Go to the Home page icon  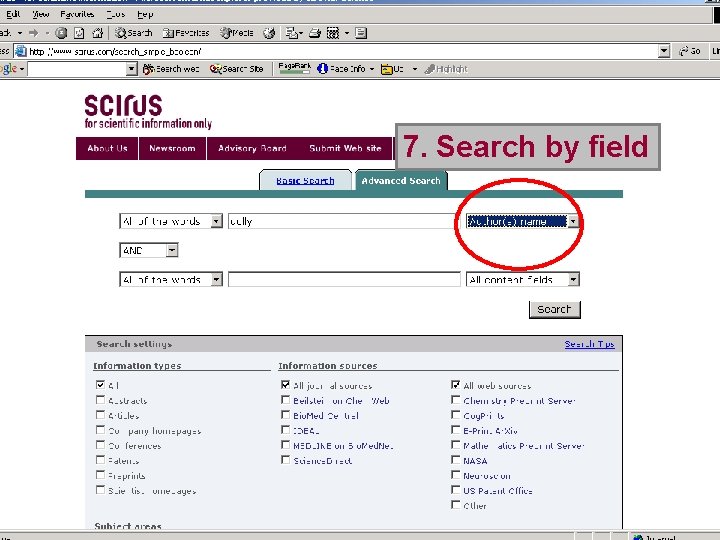click(97, 33)
